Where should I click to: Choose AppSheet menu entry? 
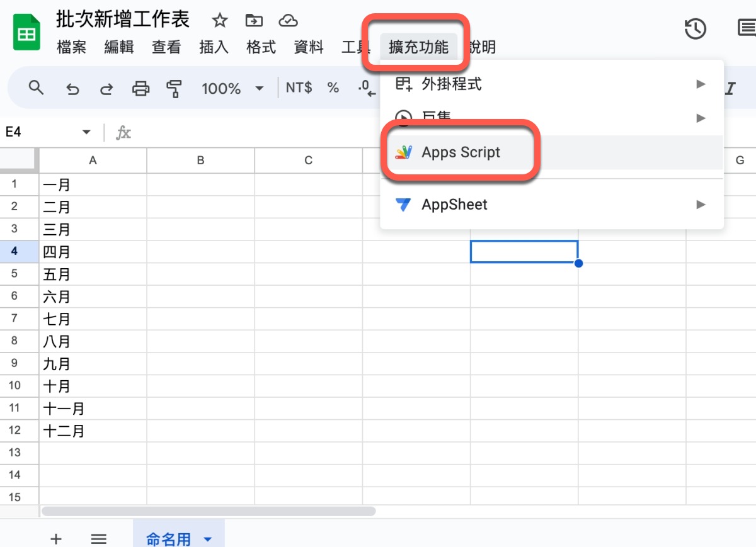click(552, 205)
